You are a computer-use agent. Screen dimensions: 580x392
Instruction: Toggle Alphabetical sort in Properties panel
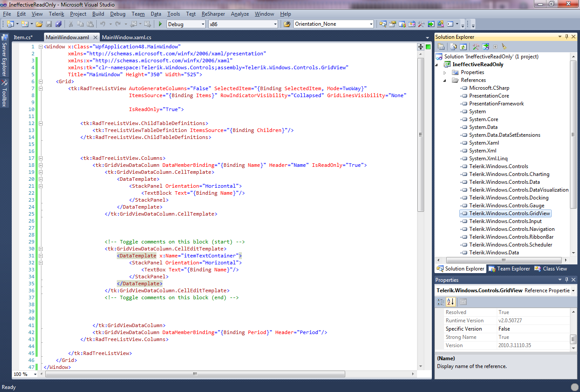click(x=451, y=301)
